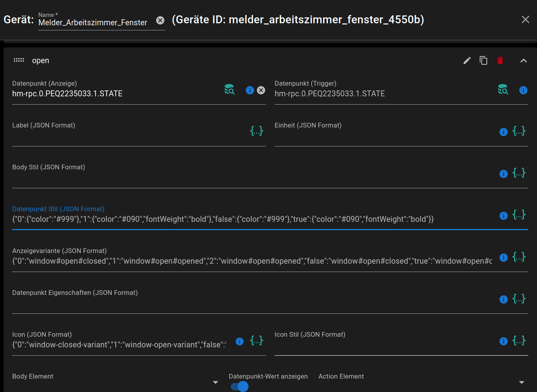Open object browser for Datenpunkt (Trigger)

[503, 90]
